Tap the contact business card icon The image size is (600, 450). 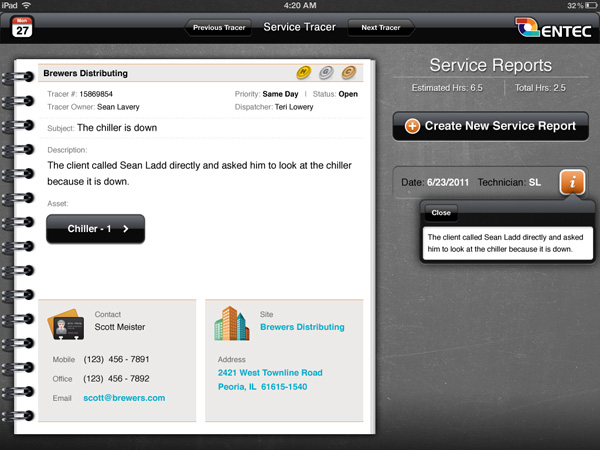(66, 324)
